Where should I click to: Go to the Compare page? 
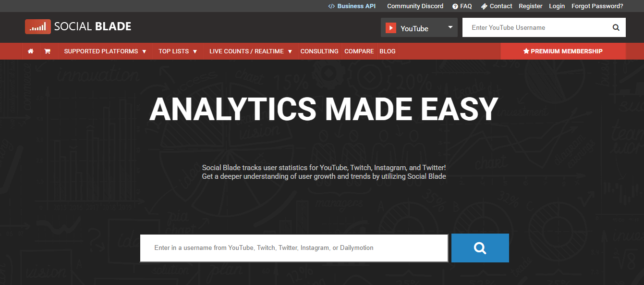[x=359, y=51]
